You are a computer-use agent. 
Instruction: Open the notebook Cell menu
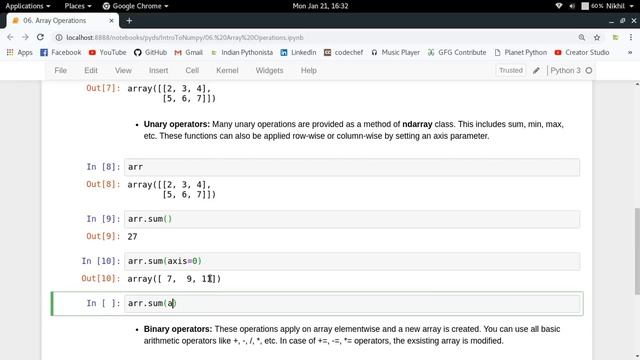coord(192,70)
